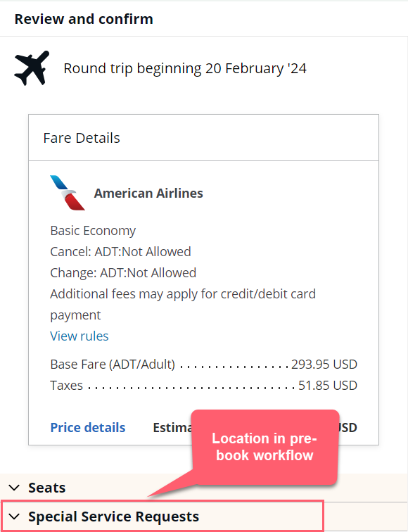Click the Taxes 51.85 USD amount
Screen dimensions: 408x532
point(328,386)
